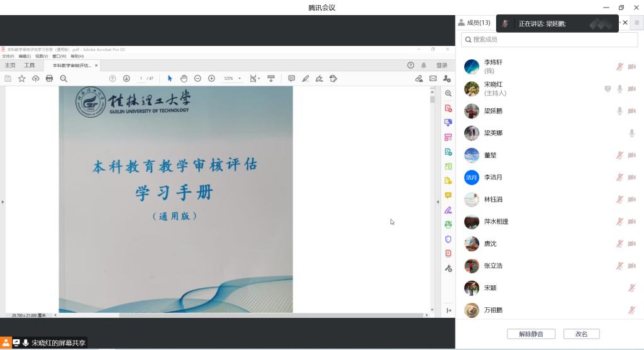Click the zoom in plus icon
644x350 pixels.
coord(211,79)
